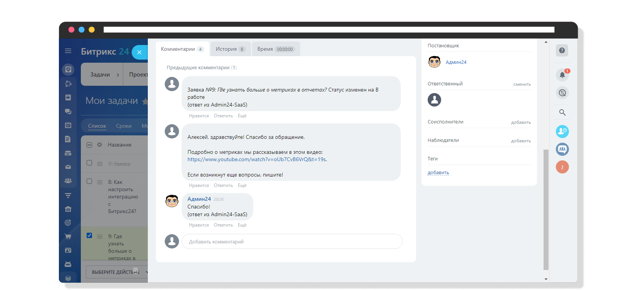Image resolution: width=644 pixels, height=290 pixels.
Task: Click добавить next to Наблюдатели
Action: tap(521, 141)
